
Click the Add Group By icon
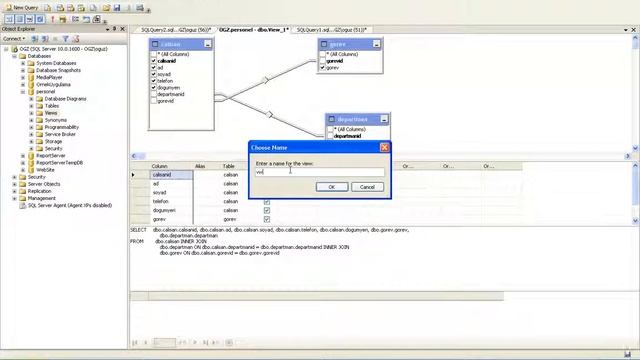pyautogui.click(x=76, y=19)
